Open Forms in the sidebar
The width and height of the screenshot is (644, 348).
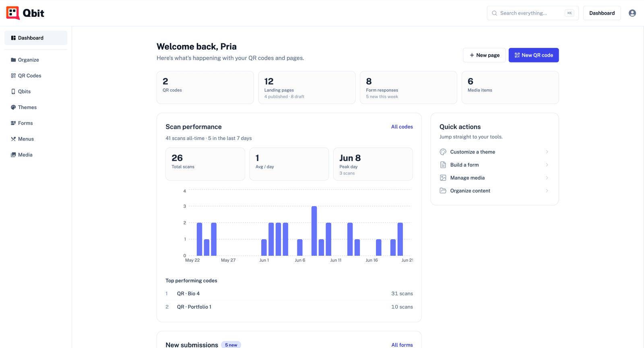click(x=36, y=123)
